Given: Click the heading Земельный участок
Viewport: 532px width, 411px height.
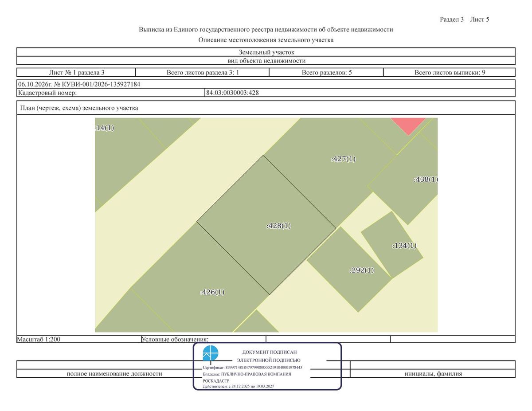Looking at the screenshot, I should click(266, 52).
